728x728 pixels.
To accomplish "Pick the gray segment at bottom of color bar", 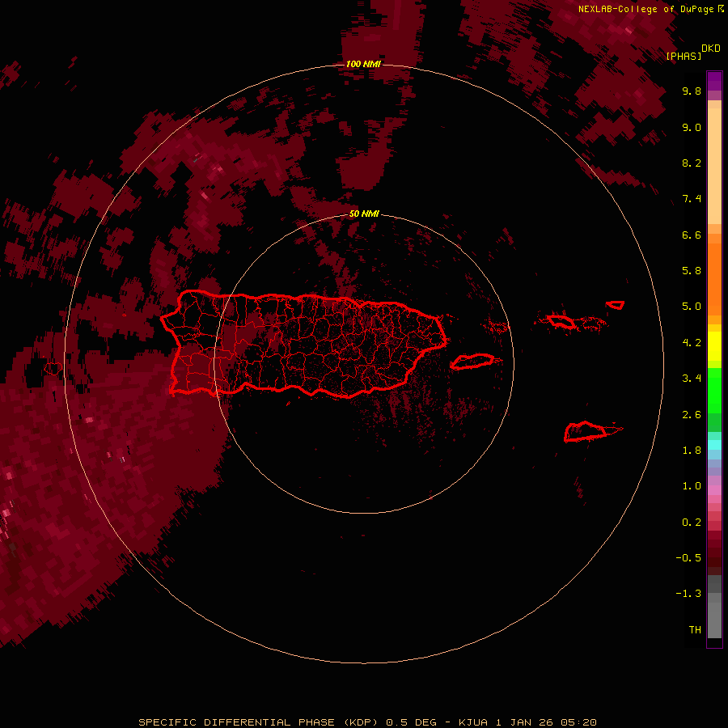I will click(x=714, y=620).
